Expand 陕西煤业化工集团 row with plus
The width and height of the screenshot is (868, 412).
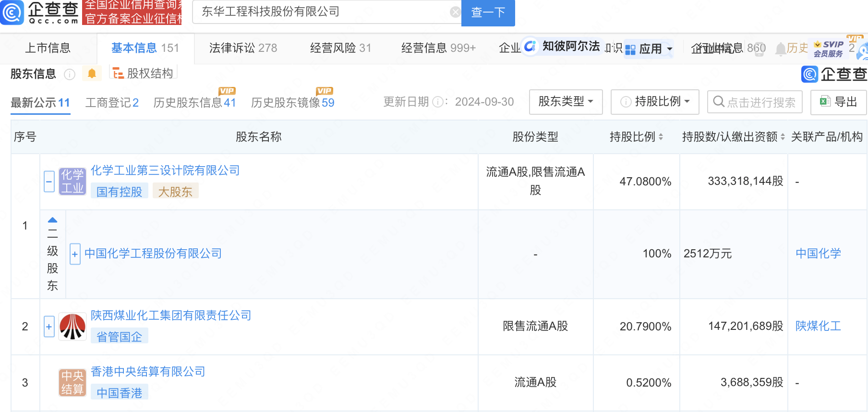point(49,327)
